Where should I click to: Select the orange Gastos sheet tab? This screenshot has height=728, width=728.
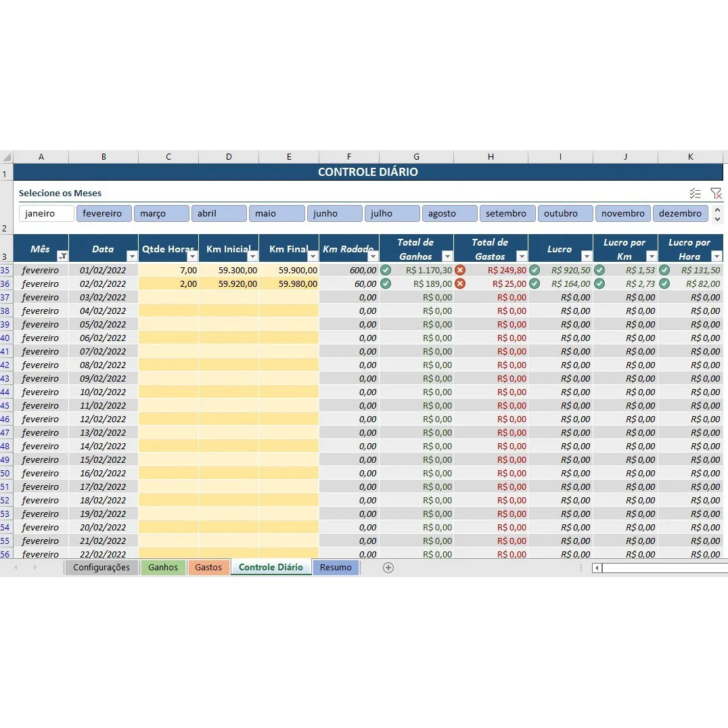tap(208, 568)
